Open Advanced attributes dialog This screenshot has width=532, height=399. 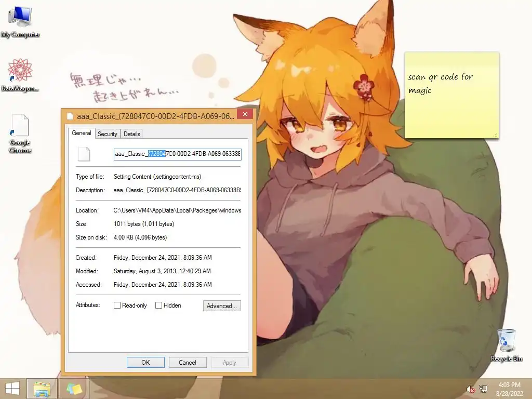pyautogui.click(x=222, y=305)
